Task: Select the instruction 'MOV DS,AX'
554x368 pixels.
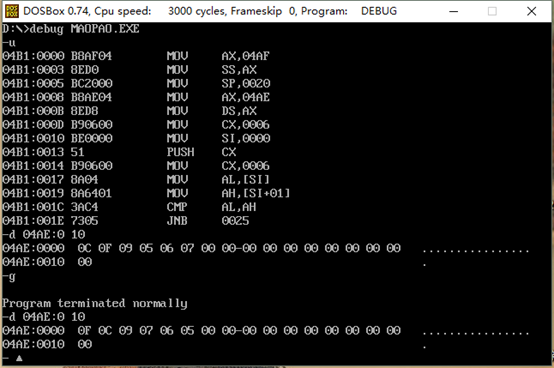Action: click(212, 111)
